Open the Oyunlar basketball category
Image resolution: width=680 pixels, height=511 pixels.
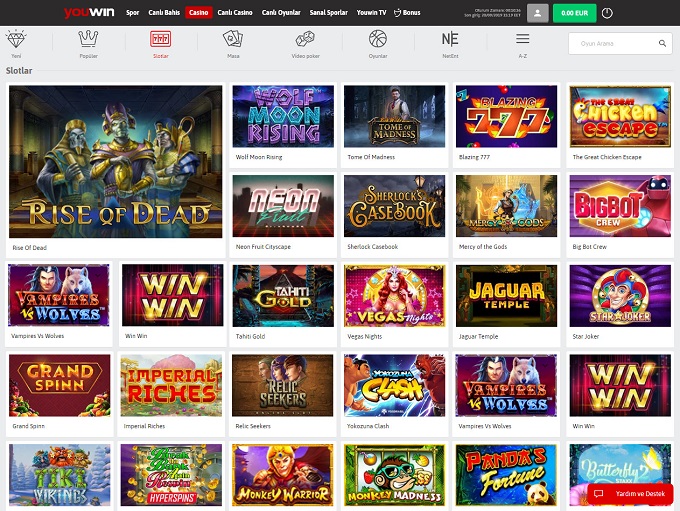[x=377, y=39]
